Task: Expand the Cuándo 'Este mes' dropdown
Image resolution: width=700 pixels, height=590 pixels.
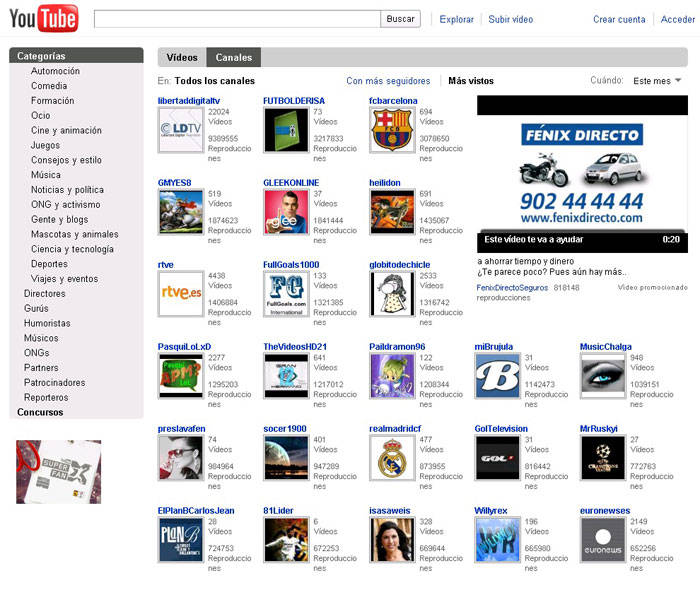Action: coord(657,81)
